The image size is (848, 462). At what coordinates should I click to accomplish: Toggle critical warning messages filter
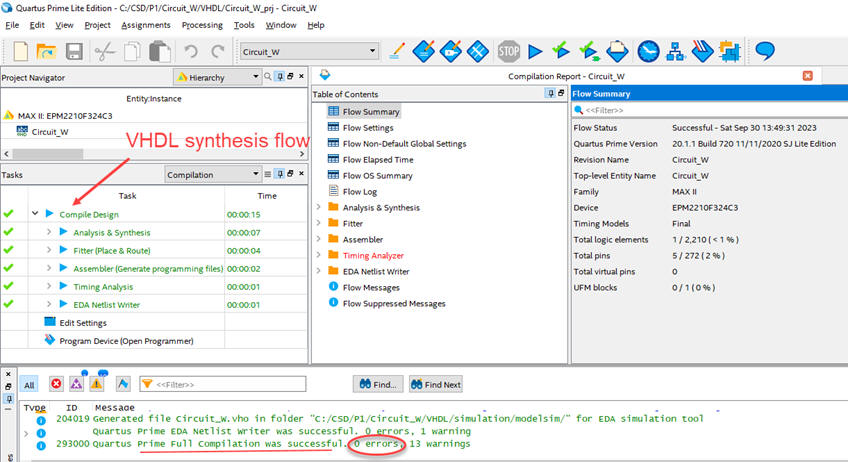click(x=76, y=384)
